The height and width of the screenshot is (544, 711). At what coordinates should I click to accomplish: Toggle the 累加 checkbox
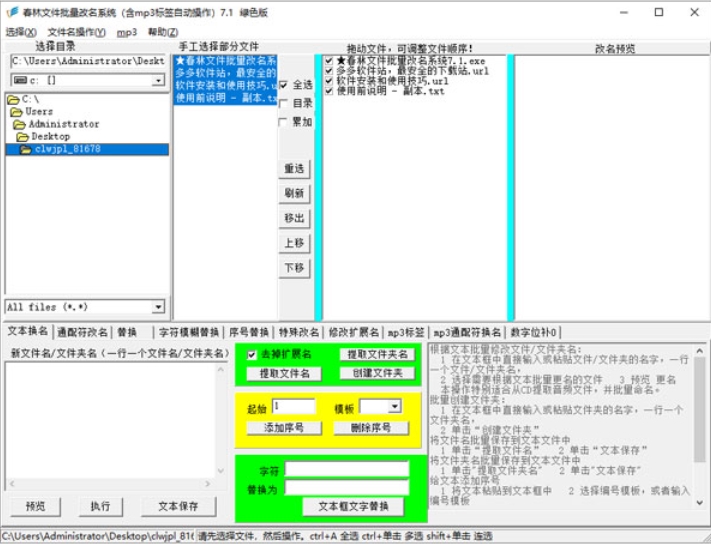pyautogui.click(x=283, y=122)
